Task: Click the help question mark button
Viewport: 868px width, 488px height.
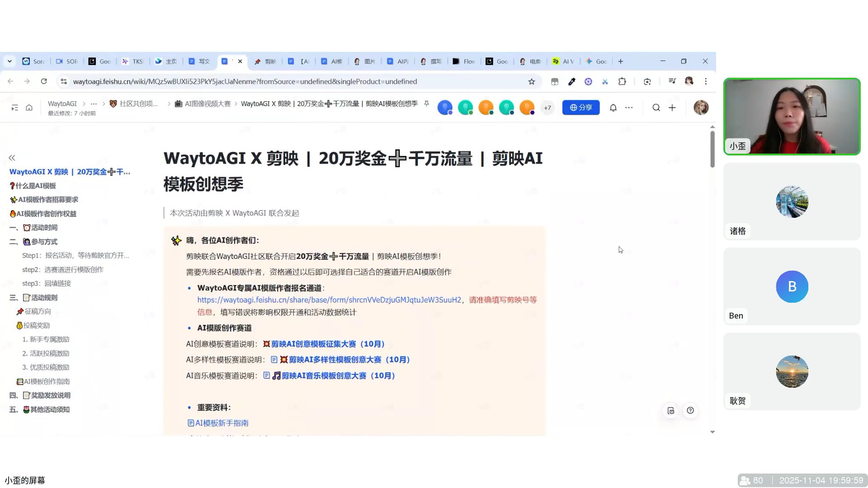Action: tap(690, 410)
